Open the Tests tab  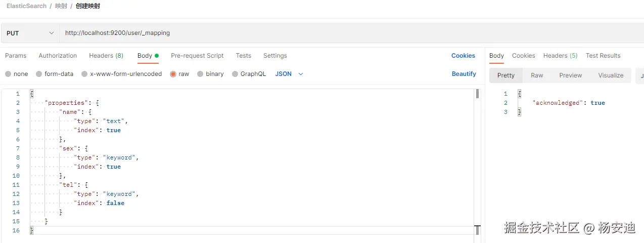(x=243, y=56)
